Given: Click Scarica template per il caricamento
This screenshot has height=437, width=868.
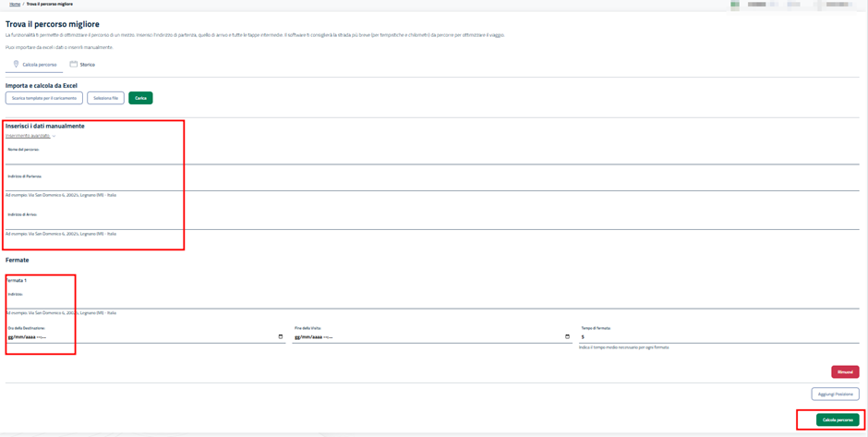Looking at the screenshot, I should tap(43, 98).
